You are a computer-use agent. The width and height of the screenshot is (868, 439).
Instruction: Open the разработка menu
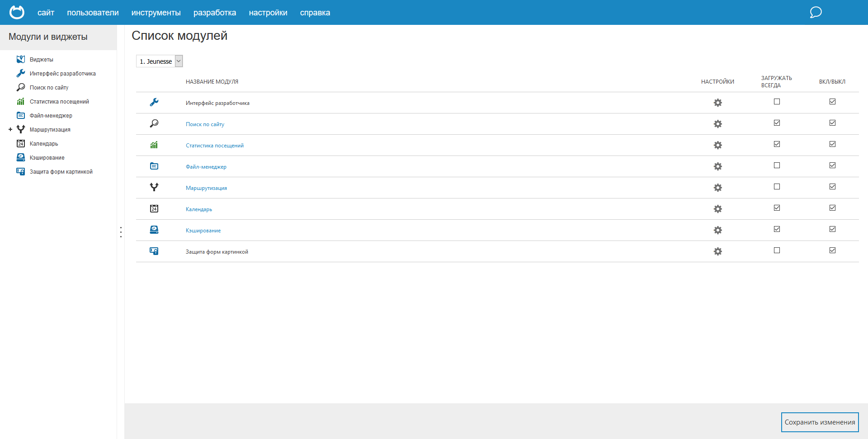[215, 13]
